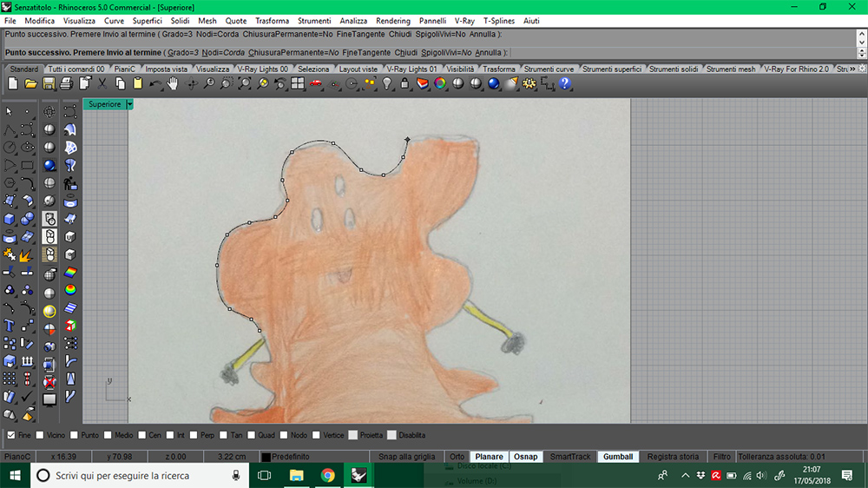Click the light bulb icon

click(387, 83)
